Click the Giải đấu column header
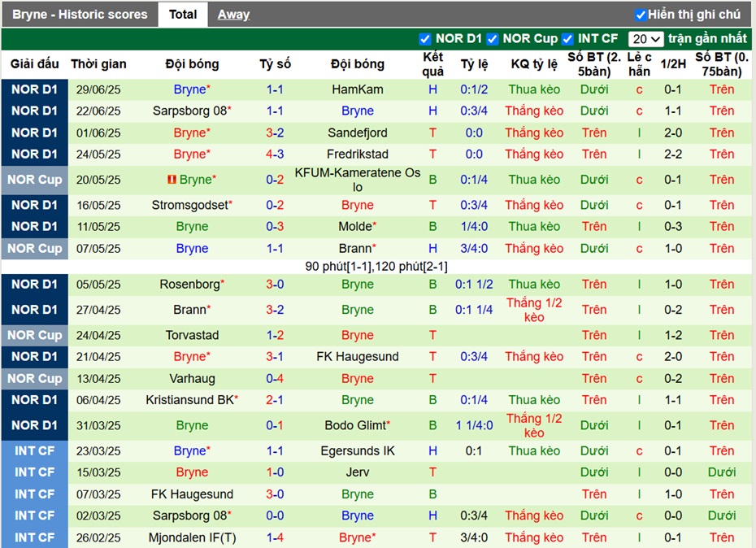 click(x=35, y=64)
